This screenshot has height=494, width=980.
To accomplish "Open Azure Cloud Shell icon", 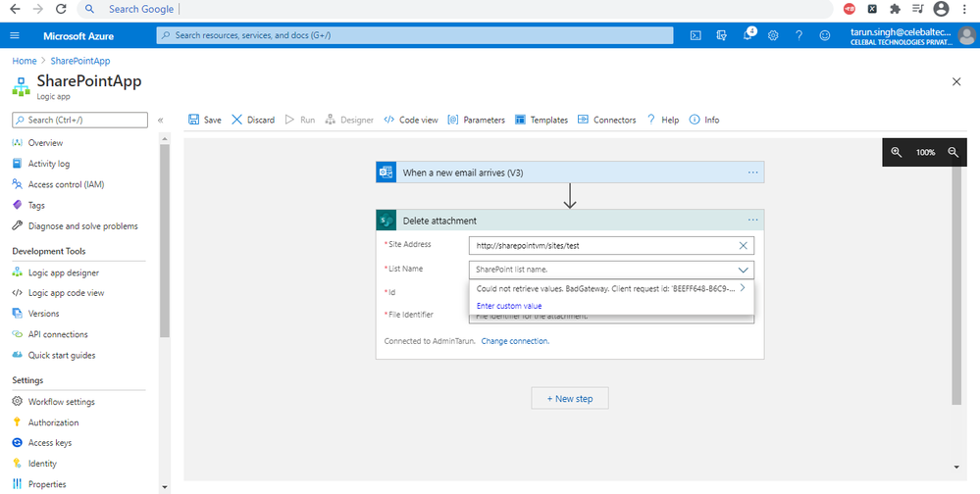I will [696, 35].
